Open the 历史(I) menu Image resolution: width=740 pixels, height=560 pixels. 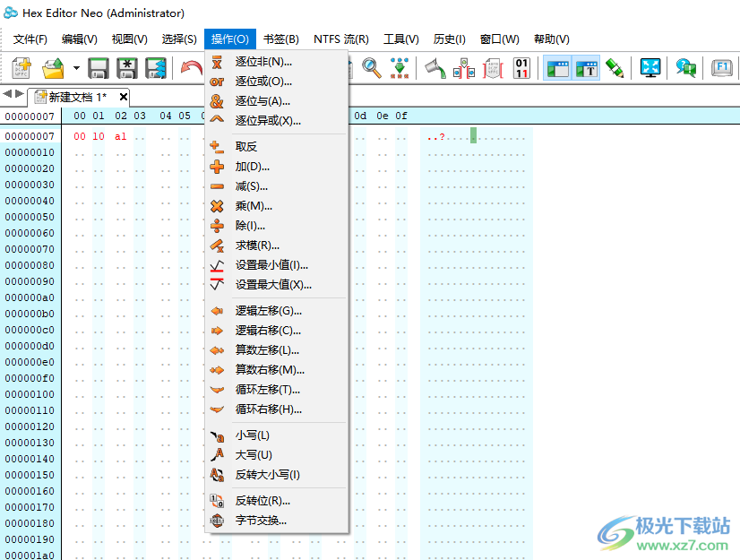[x=450, y=39]
